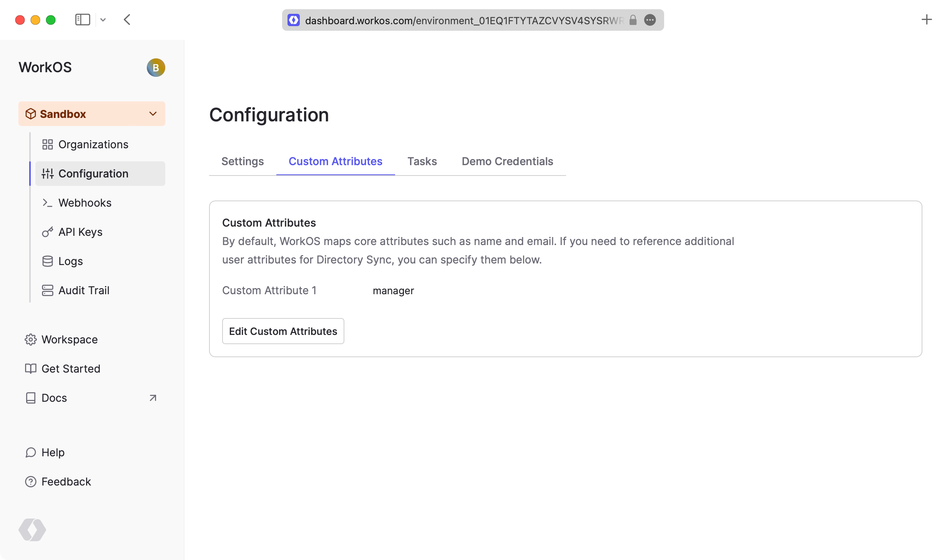
Task: Click the Workspace gear icon
Action: pos(30,340)
